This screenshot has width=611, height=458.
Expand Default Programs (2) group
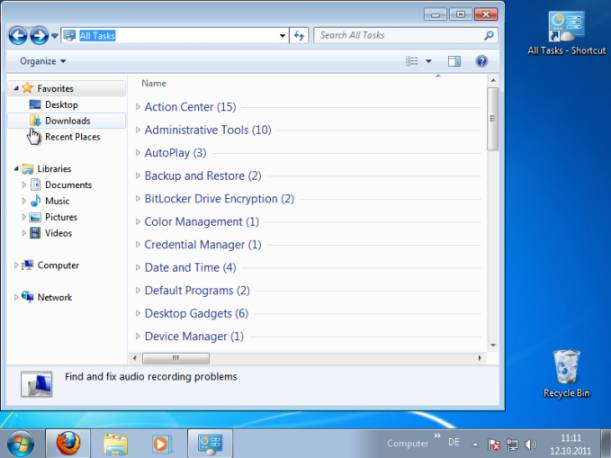(x=138, y=290)
